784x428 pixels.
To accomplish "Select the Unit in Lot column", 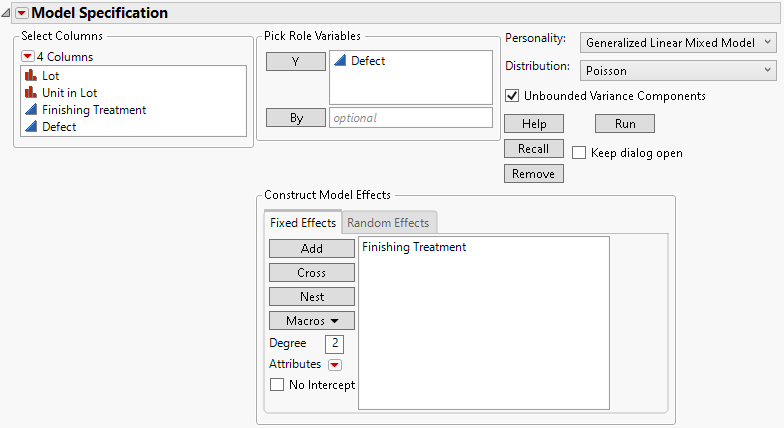I will (x=69, y=93).
